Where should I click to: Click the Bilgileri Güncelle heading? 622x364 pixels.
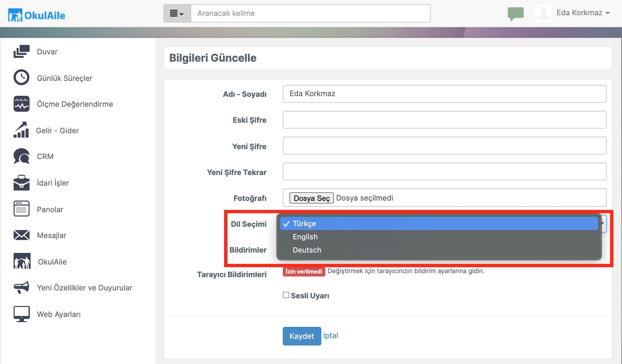(213, 58)
